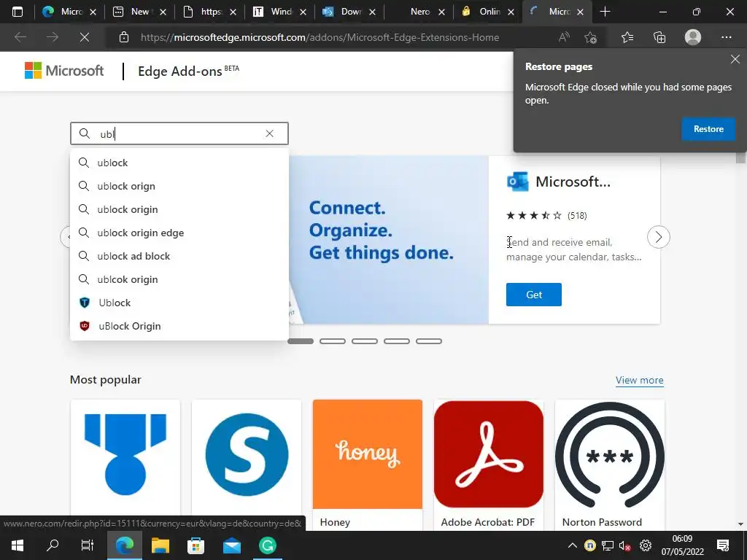Open Grammarly from taskbar
The width and height of the screenshot is (747, 560).
click(268, 545)
